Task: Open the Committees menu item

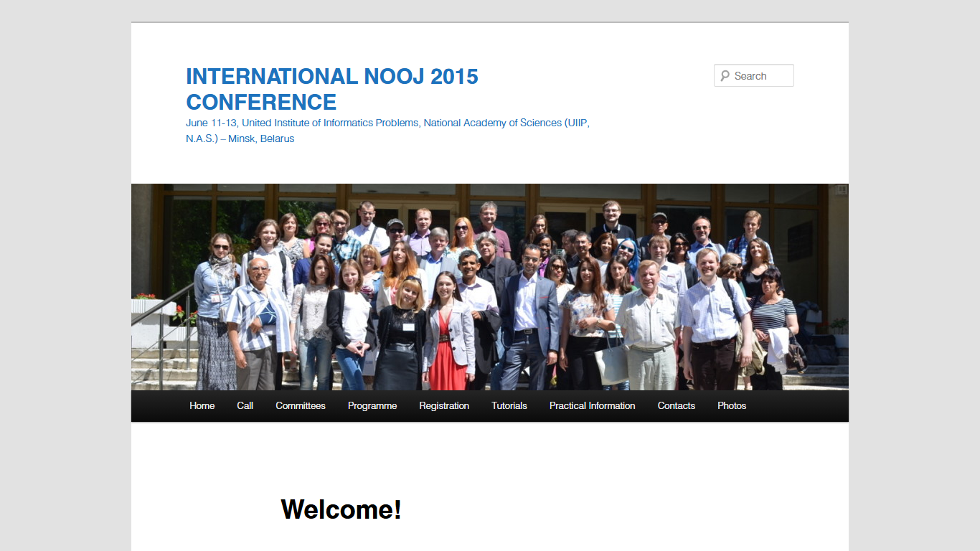Action: (301, 405)
